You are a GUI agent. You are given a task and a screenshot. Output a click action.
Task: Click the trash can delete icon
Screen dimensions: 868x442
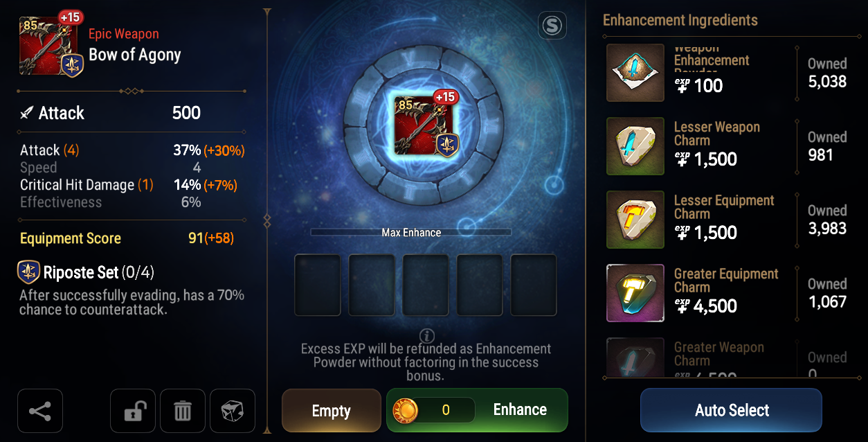point(183,411)
